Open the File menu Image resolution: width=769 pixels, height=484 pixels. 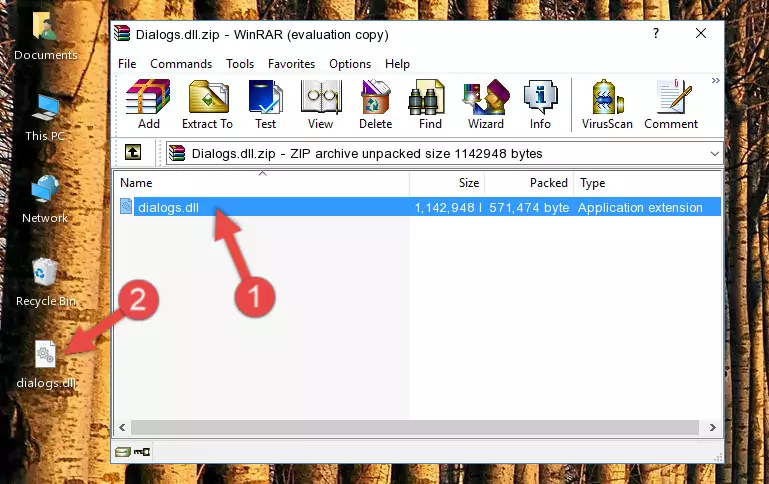point(127,64)
